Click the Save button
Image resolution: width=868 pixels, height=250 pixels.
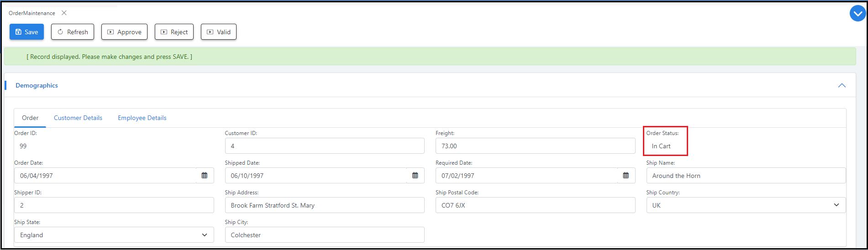pyautogui.click(x=26, y=32)
